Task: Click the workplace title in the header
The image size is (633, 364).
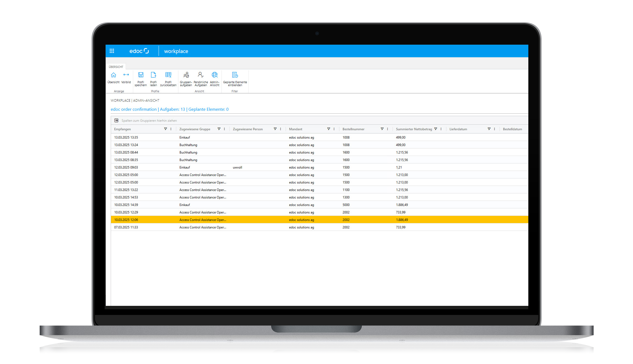Action: [x=176, y=51]
